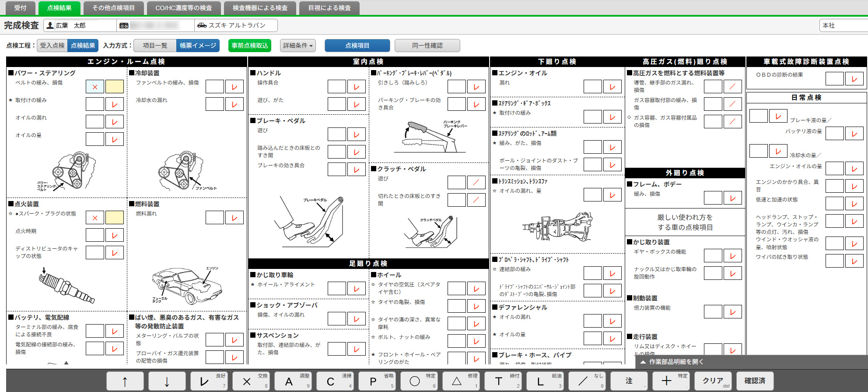Click the 本社 field at top right
Screen dimensions: 868x392
(x=843, y=25)
